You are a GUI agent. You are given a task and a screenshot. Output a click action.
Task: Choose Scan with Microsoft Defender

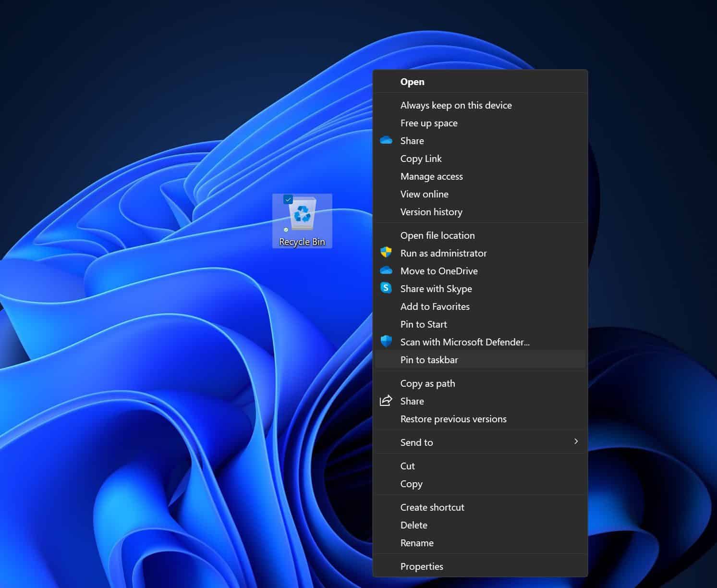[465, 342]
